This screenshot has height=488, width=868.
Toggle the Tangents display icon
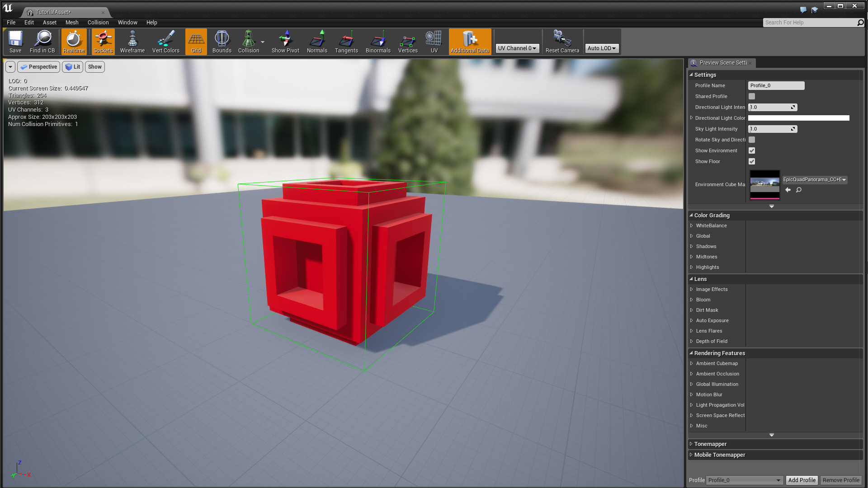[x=346, y=42]
